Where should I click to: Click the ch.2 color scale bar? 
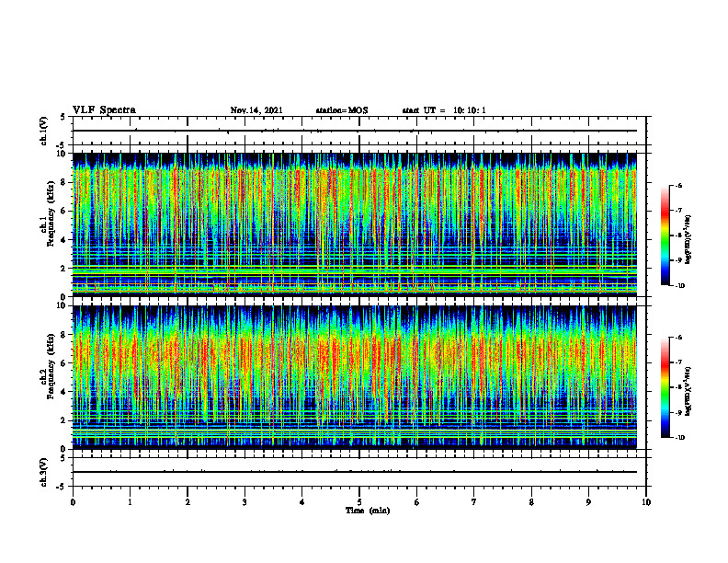coord(665,387)
